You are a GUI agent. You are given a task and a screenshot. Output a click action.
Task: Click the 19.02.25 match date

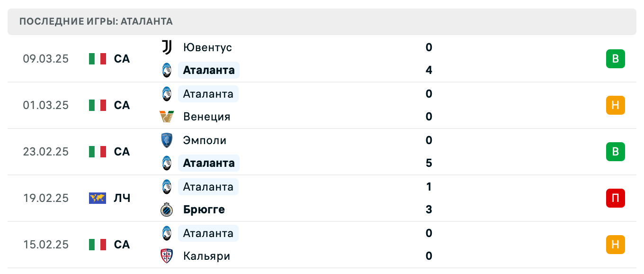46,198
